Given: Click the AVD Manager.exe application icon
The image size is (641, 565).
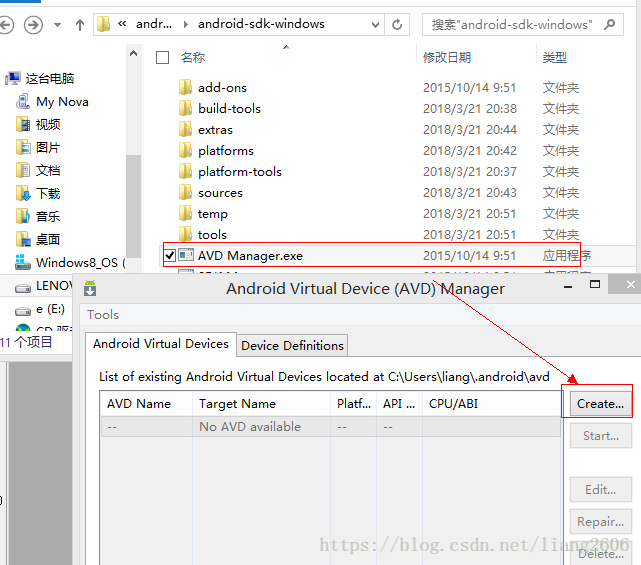Looking at the screenshot, I should point(186,255).
